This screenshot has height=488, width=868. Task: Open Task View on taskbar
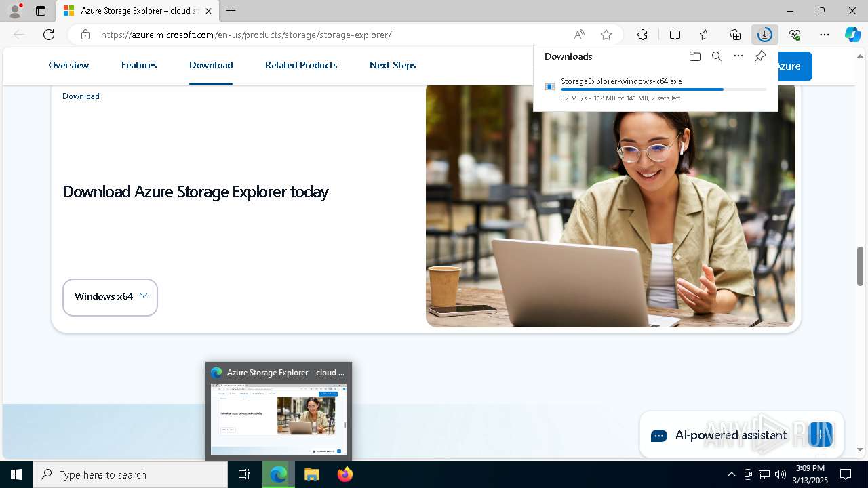coord(244,474)
